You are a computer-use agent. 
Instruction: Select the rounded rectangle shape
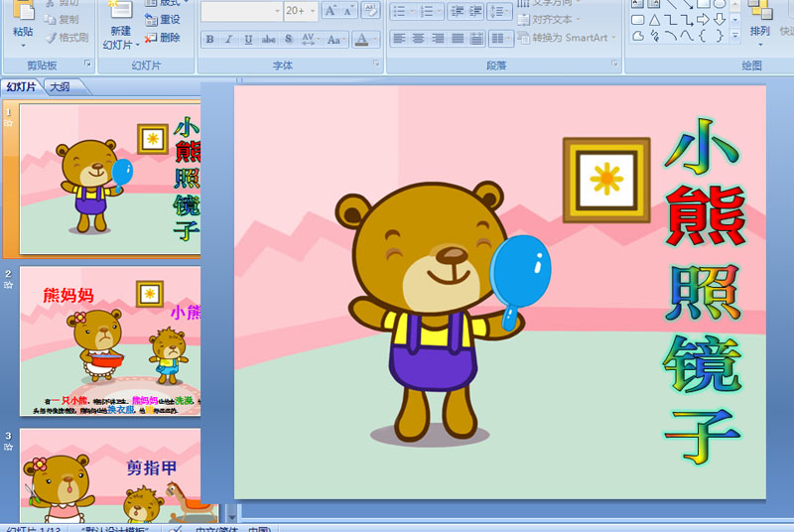(638, 20)
